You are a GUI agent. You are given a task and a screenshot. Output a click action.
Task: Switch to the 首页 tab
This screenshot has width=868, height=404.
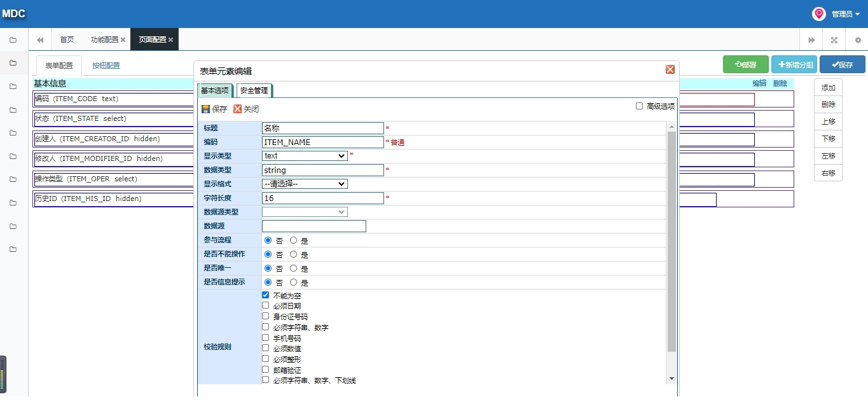tap(67, 39)
